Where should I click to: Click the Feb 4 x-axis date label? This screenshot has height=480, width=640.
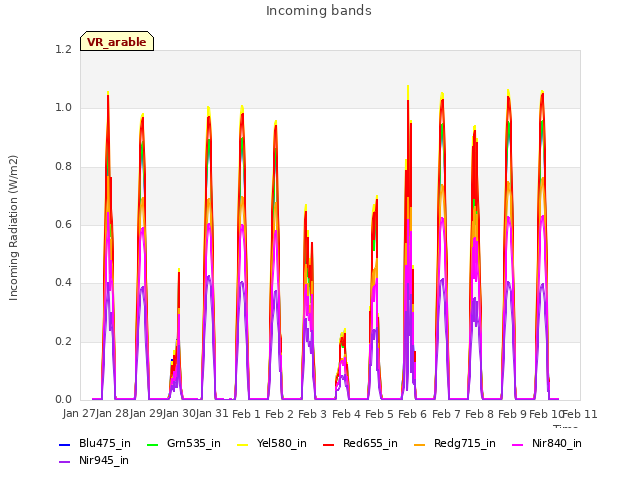(x=346, y=414)
